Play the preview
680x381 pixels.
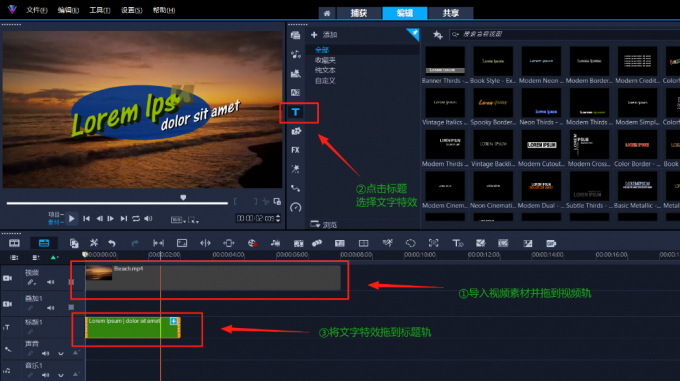pos(72,218)
